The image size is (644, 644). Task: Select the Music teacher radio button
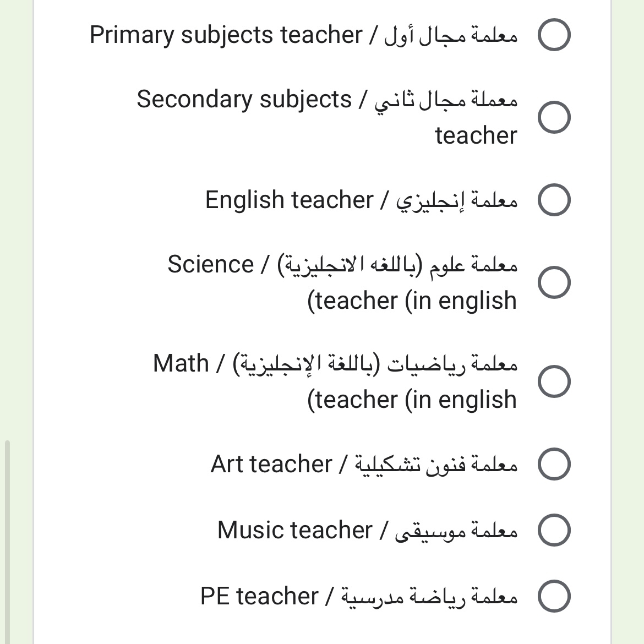[x=554, y=530]
